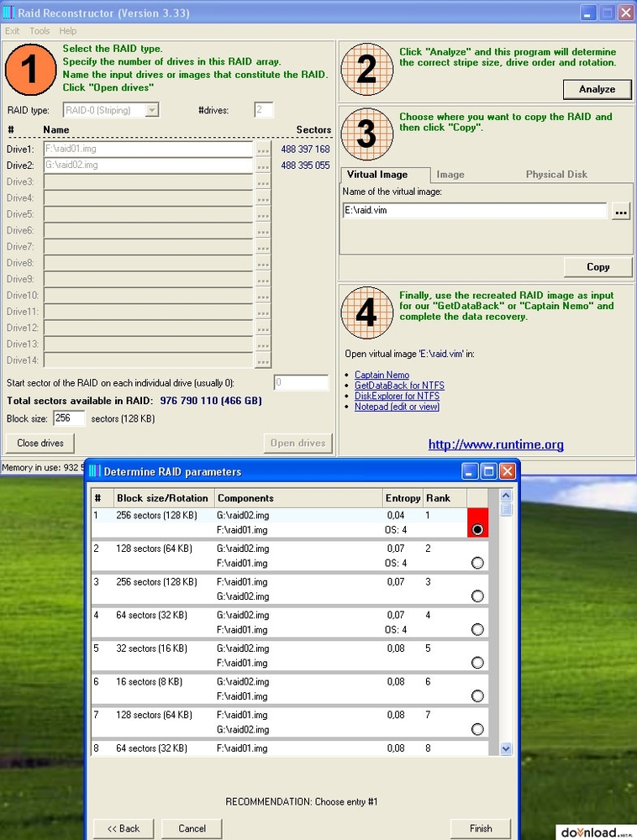The width and height of the screenshot is (637, 840).
Task: Visit the http://www.runtime.org link
Action: (496, 444)
